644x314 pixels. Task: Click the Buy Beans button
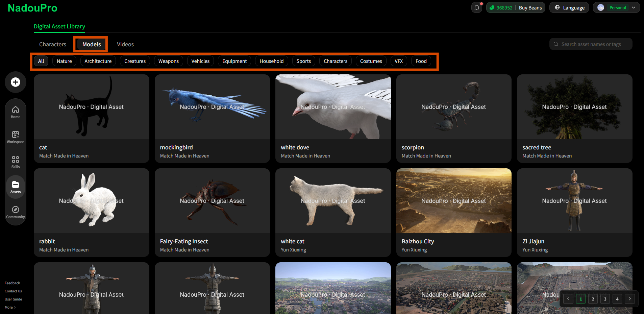point(530,8)
